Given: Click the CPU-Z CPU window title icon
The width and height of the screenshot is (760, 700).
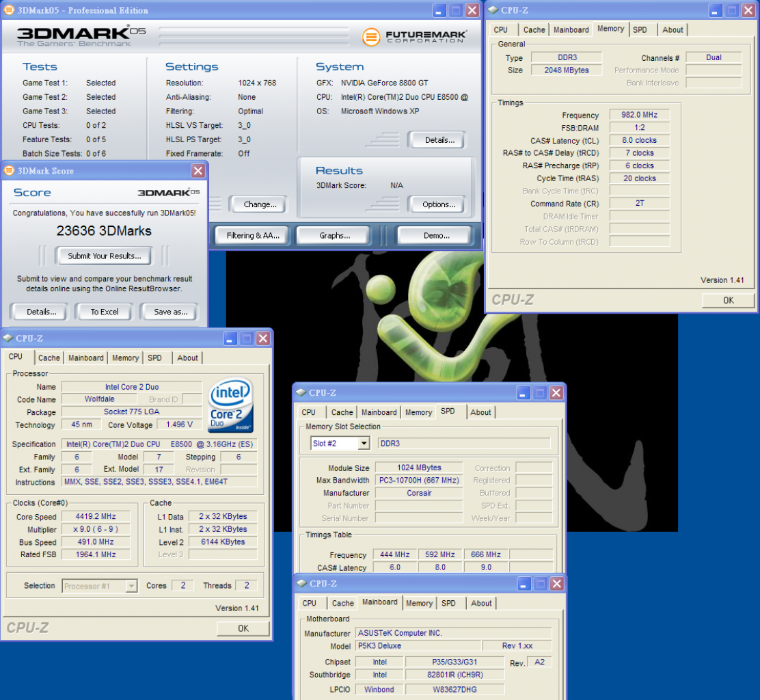Looking at the screenshot, I should pos(8,338).
